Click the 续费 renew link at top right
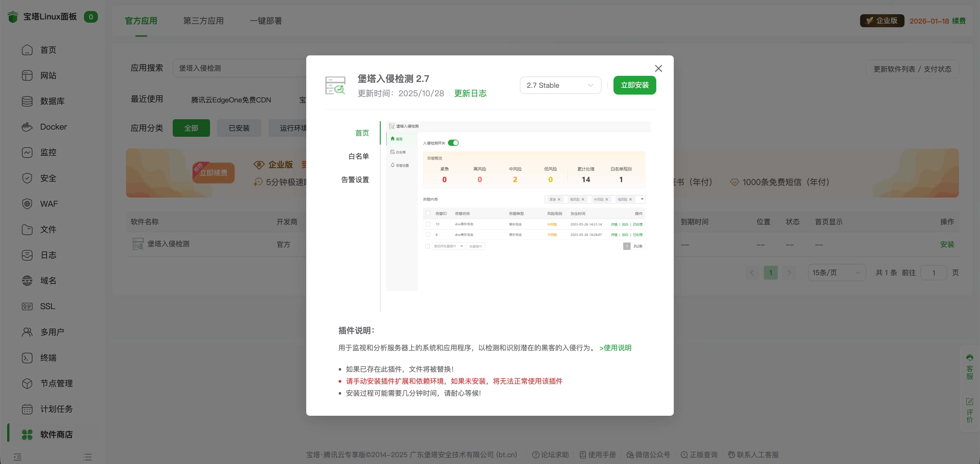 [959, 21]
